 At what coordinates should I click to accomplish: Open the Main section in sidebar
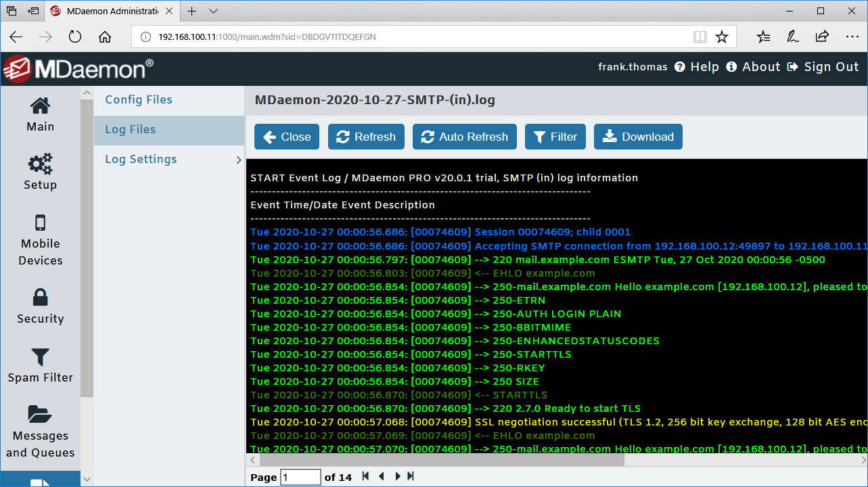coord(40,114)
